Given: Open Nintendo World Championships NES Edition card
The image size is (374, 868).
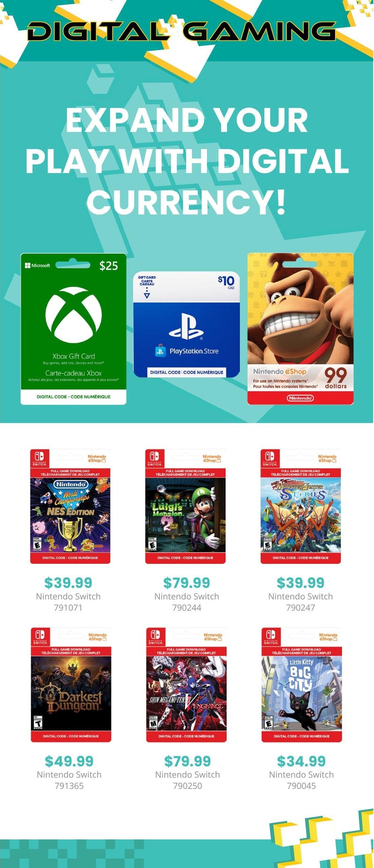Looking at the screenshot, I should (x=70, y=507).
